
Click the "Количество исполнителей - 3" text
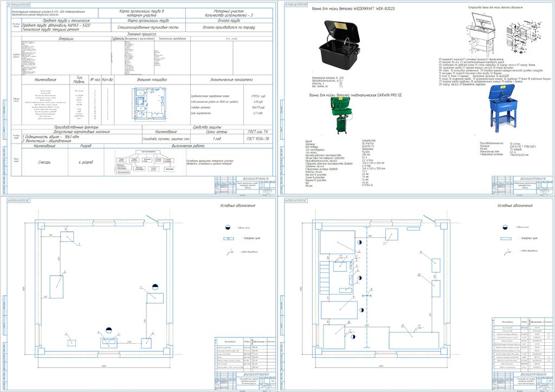click(230, 16)
